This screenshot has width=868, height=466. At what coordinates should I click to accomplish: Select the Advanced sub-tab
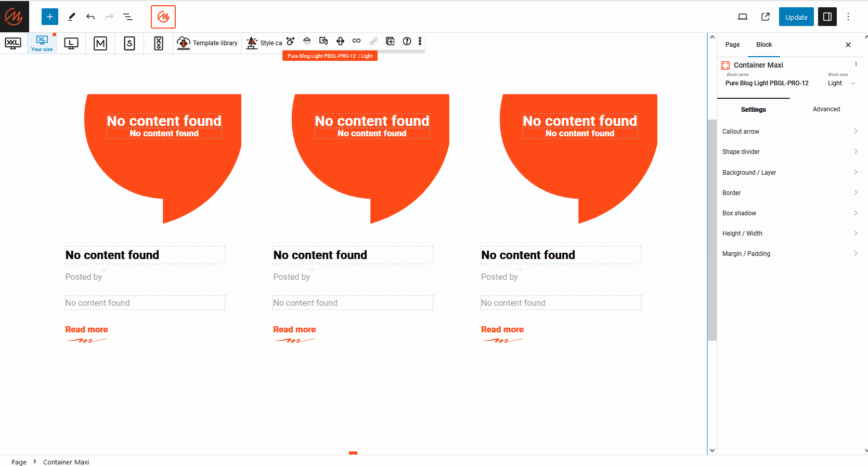[x=826, y=109]
